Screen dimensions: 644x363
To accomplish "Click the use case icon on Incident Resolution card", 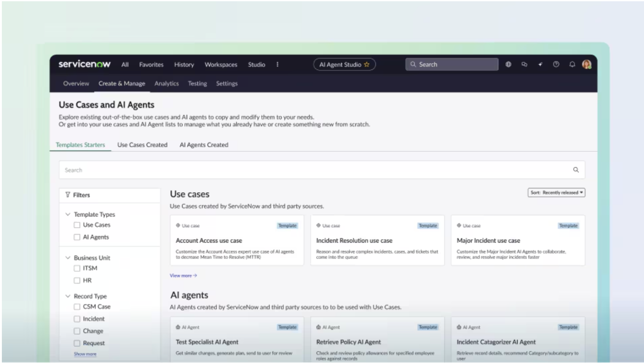I will click(x=318, y=226).
